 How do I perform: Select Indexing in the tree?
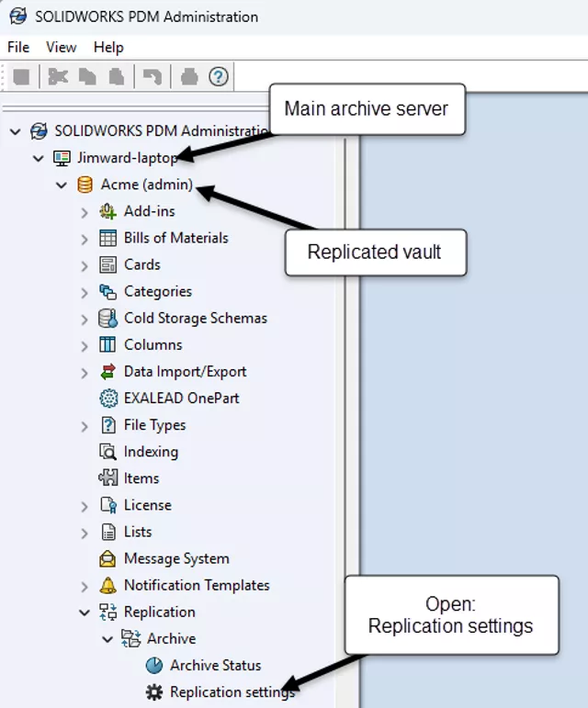151,452
